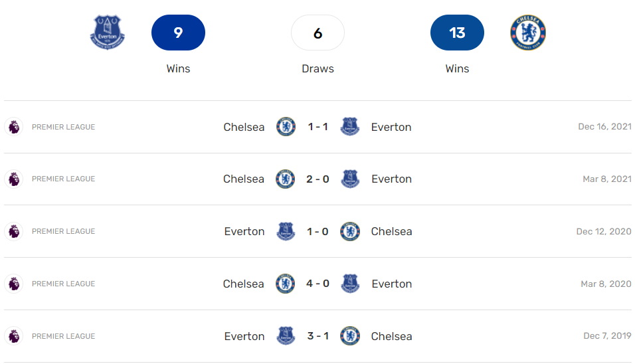Select the Everton 9 wins badge

coord(178,33)
